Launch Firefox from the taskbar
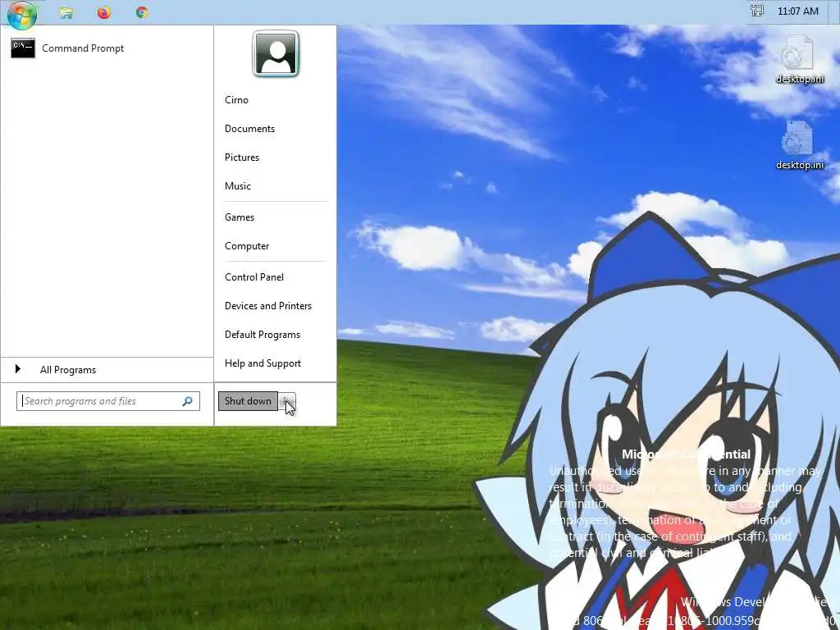 104,12
